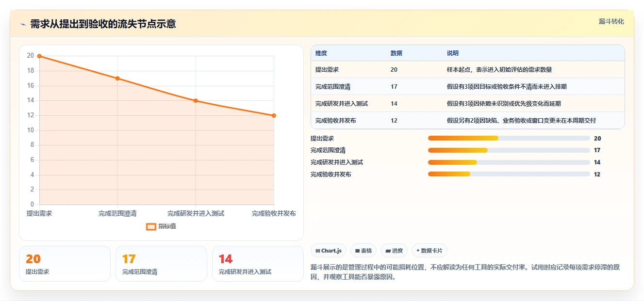Click description 假设有3项因目标或验收条件不清
Viewport: 644px width, 301px height.
pos(507,87)
